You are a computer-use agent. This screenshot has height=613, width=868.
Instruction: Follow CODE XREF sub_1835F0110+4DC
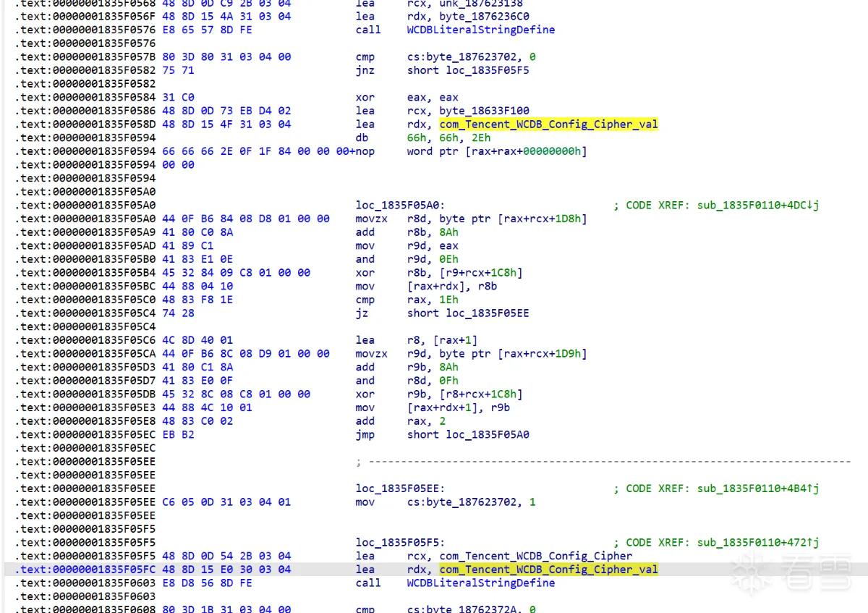pyautogui.click(x=758, y=206)
